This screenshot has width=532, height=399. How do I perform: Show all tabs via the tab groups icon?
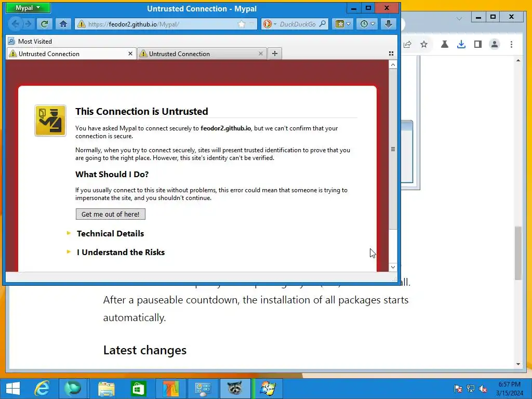pyautogui.click(x=391, y=54)
